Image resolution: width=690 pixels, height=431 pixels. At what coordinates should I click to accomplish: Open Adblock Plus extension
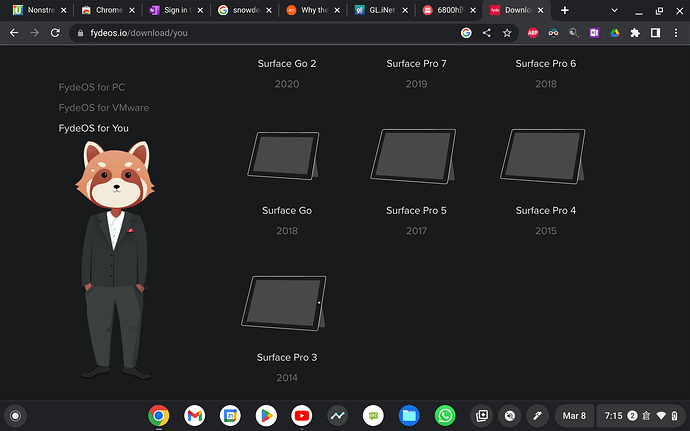[532, 33]
